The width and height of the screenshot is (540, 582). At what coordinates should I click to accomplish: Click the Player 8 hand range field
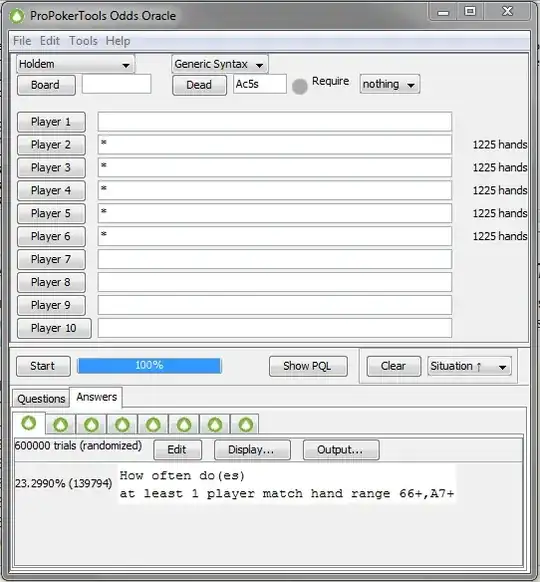pyautogui.click(x=275, y=282)
